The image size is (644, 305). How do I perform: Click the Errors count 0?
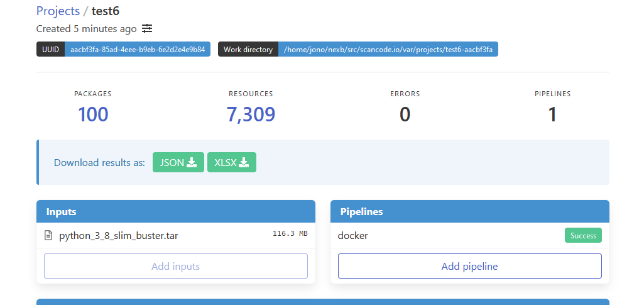coord(405,114)
